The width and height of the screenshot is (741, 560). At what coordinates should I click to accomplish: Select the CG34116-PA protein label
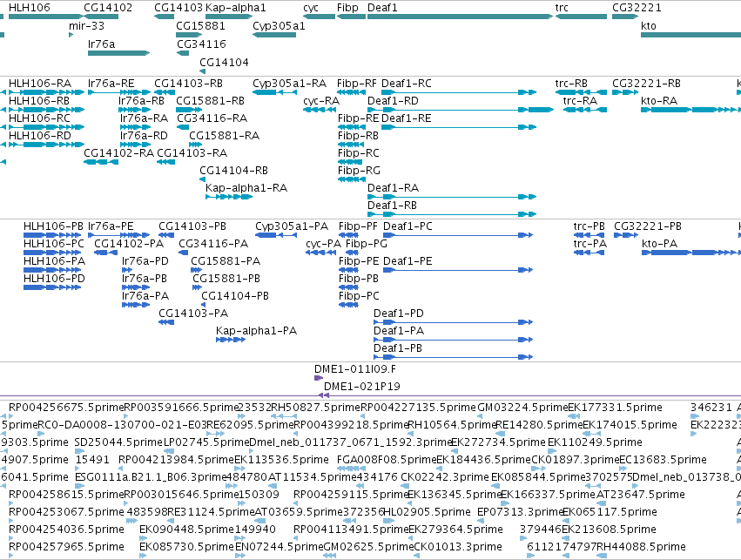pos(213,244)
